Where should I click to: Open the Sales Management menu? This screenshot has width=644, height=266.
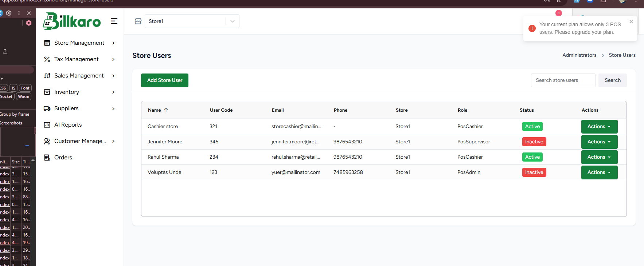pos(79,76)
